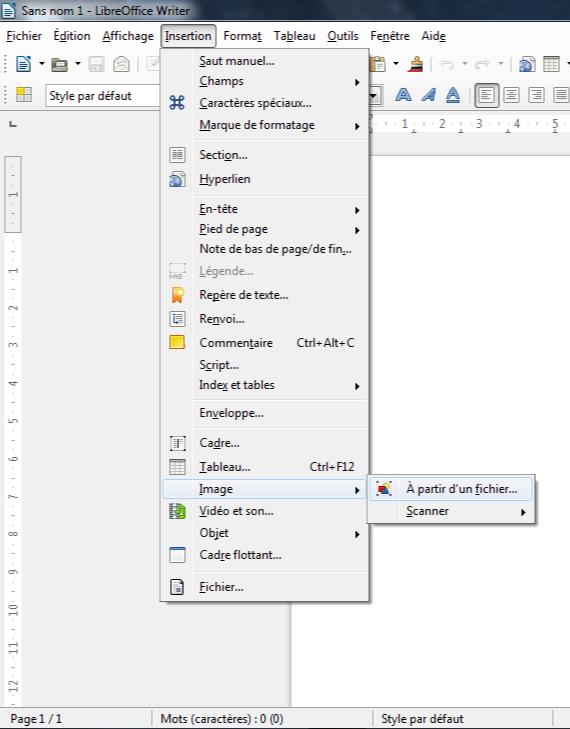Open the Undo history dropdown arrow
The height and width of the screenshot is (729, 570).
pyautogui.click(x=464, y=64)
